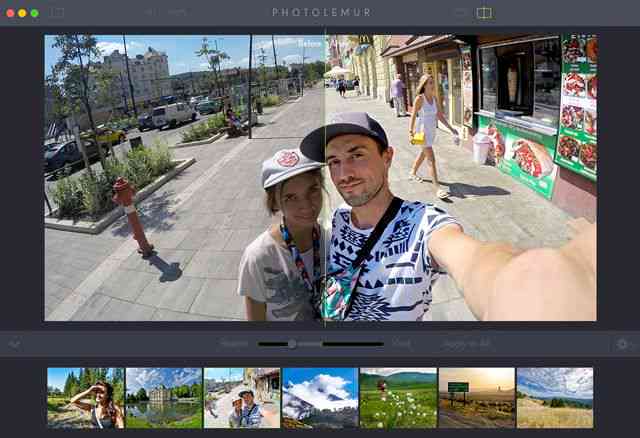Select the castle by the lake thumbnail
The image size is (640, 438).
(x=164, y=398)
